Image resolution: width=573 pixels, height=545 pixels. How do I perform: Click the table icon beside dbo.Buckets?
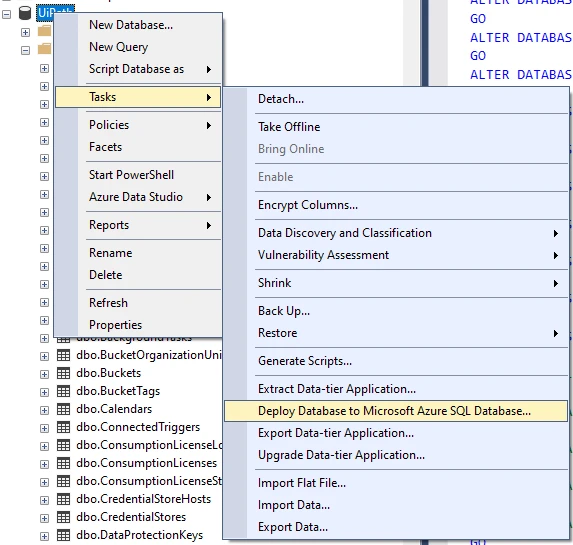pyautogui.click(x=63, y=373)
